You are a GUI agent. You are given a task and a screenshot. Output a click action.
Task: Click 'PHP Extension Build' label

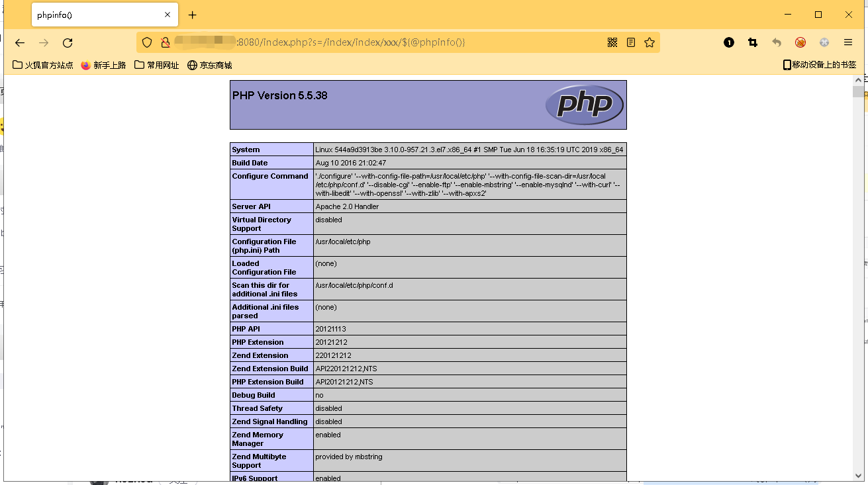pos(267,382)
